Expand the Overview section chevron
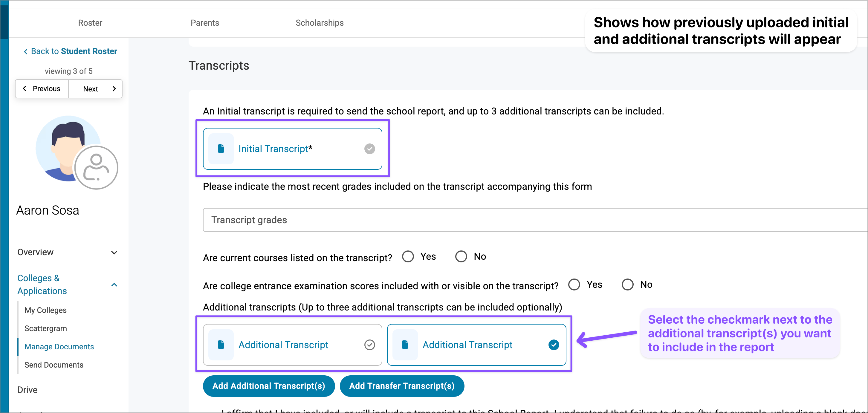This screenshot has width=868, height=413. (x=114, y=252)
